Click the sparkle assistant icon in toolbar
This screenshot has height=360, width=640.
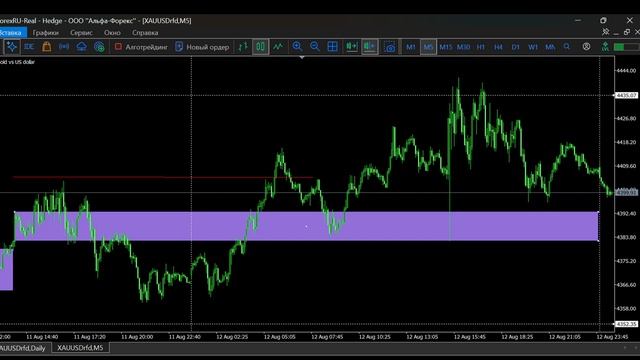coord(12,47)
